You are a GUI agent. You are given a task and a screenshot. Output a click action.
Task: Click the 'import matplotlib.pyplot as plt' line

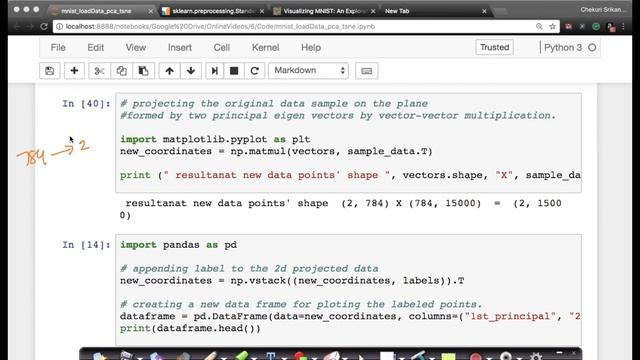(215, 140)
